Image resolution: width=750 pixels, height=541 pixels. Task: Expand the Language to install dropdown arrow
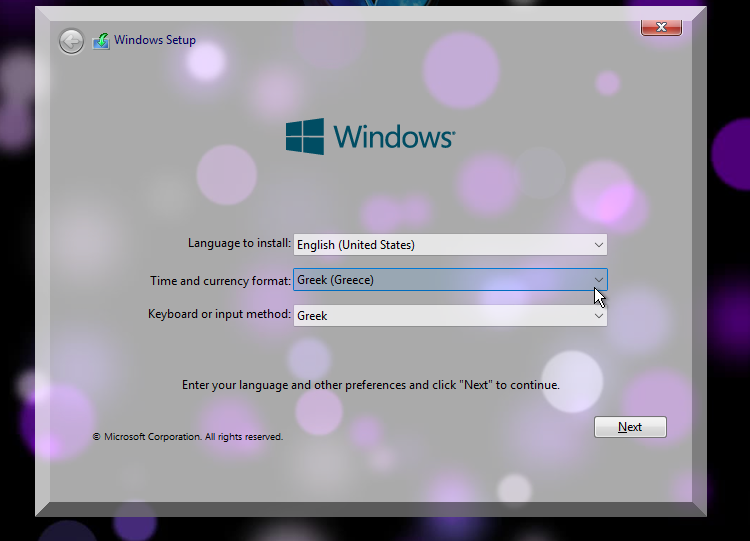tap(598, 245)
